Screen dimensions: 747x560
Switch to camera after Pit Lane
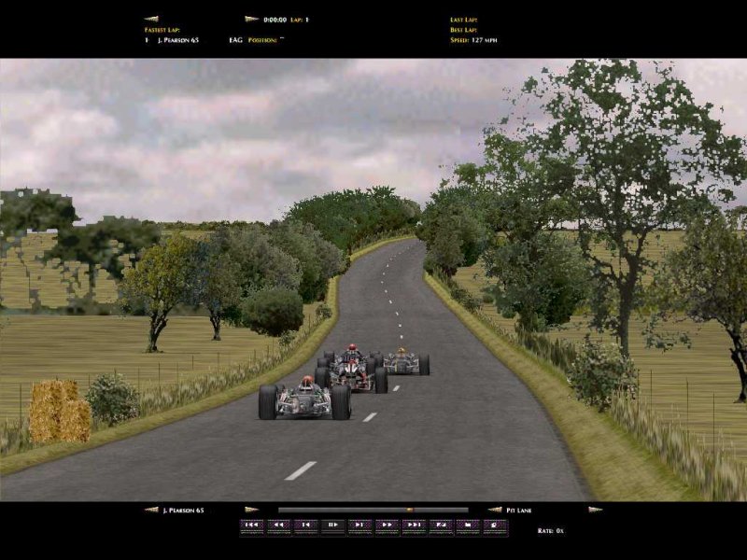595,510
